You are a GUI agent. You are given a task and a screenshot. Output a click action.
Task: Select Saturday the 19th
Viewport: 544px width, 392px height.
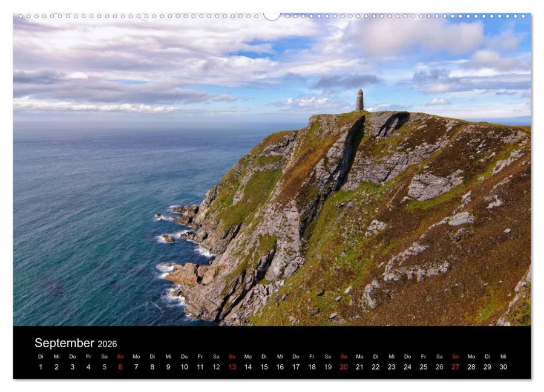328,367
